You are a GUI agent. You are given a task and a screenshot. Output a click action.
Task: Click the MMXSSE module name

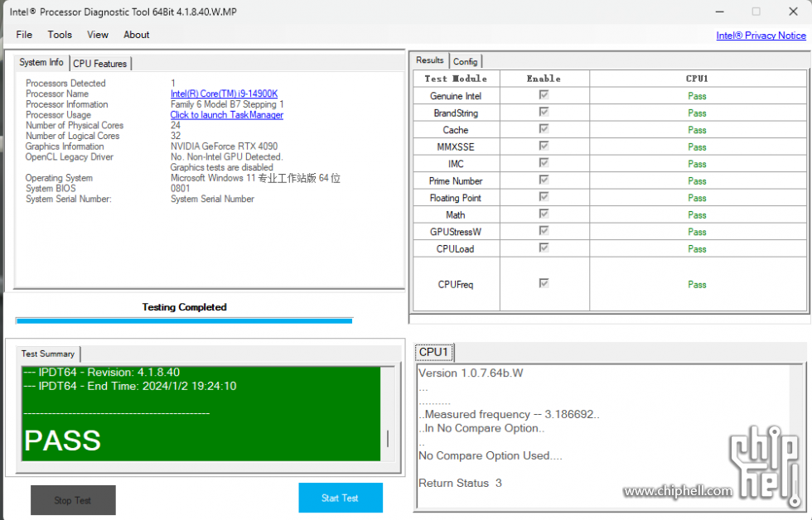tap(456, 147)
